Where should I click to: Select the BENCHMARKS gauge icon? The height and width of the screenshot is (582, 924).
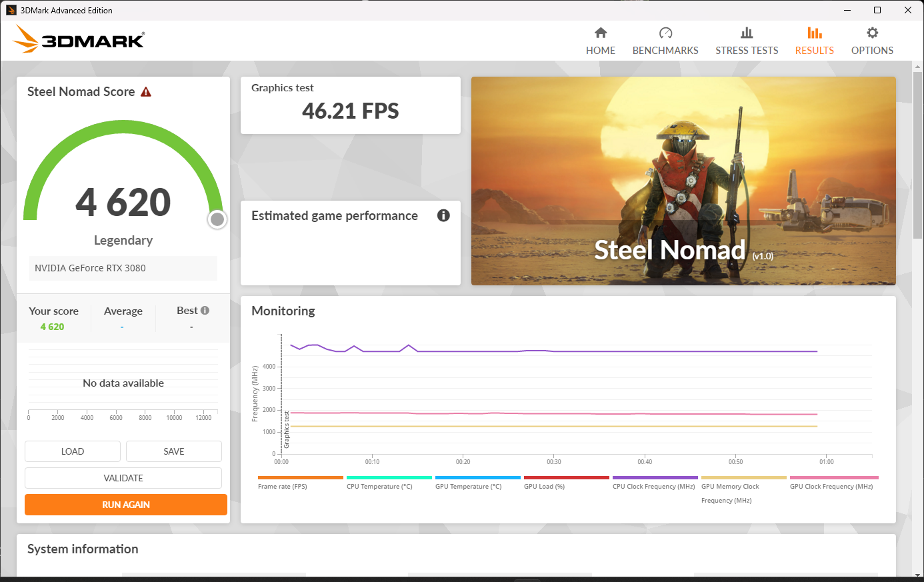pos(665,31)
